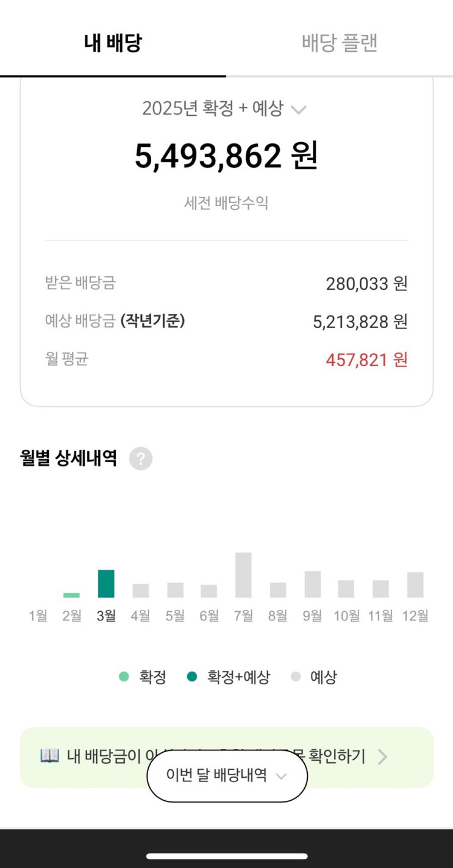Open the help icon beside 월별 상세내역
Screen dimensions: 453x868
pyautogui.click(x=141, y=459)
